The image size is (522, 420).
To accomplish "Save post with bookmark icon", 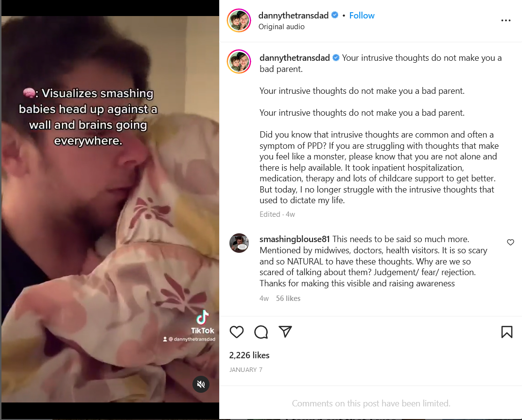I will 506,332.
